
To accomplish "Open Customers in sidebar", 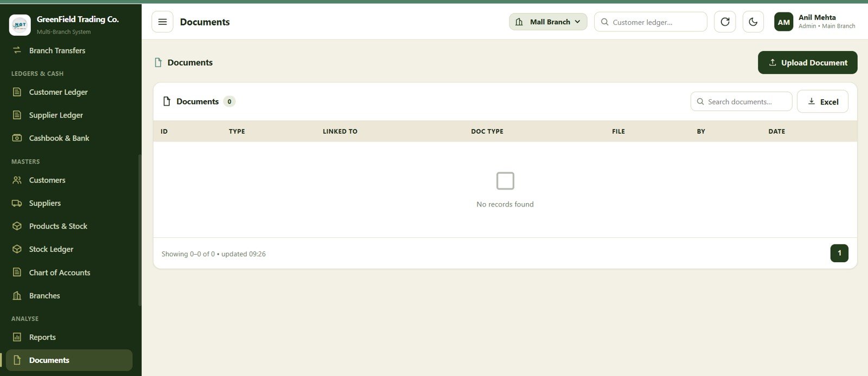I will pyautogui.click(x=69, y=180).
